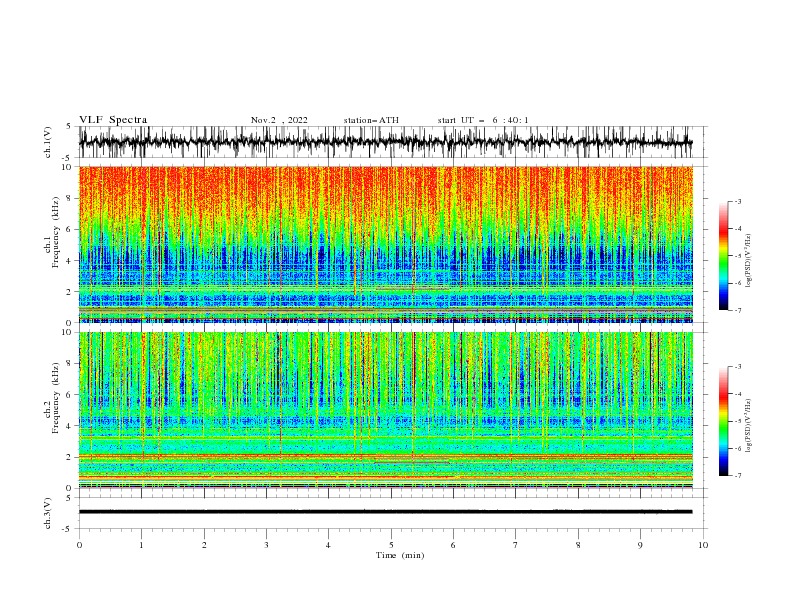The image size is (792, 612).
Task: Click the "Time (min)" axis label
Action: pos(400,555)
